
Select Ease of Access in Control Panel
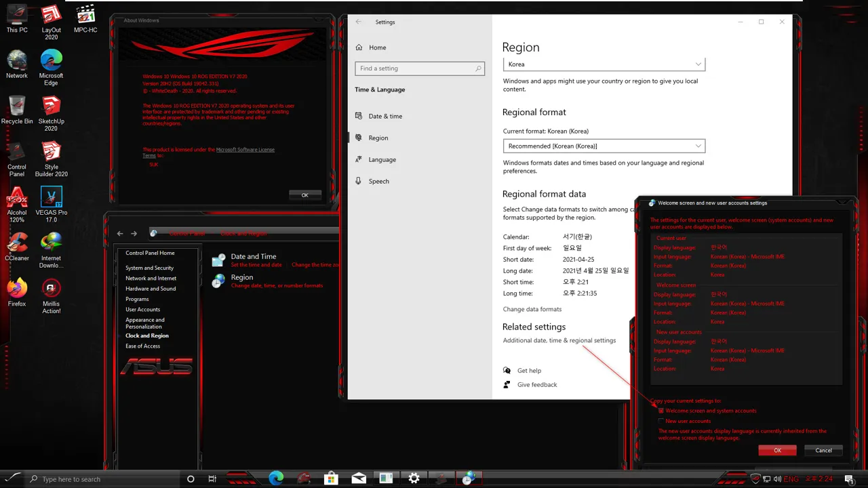click(x=142, y=346)
